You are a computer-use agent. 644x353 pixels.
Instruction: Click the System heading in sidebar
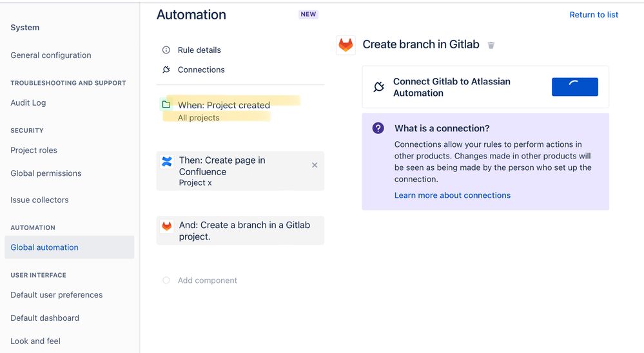pyautogui.click(x=25, y=28)
